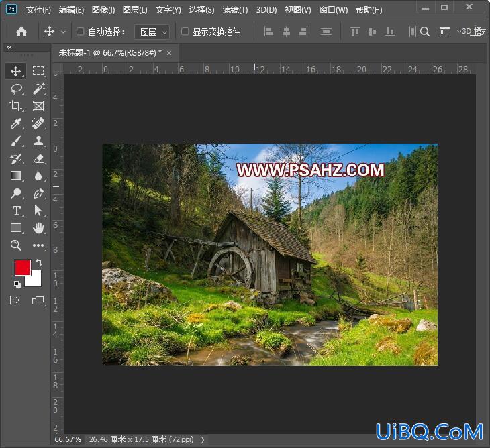Image resolution: width=490 pixels, height=448 pixels.
Task: Select the Eraser tool
Action: [x=38, y=158]
